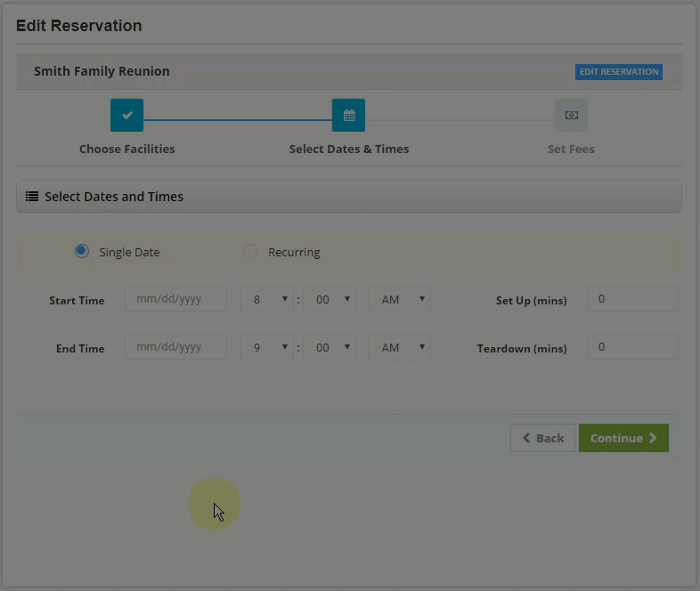Click the Start Time date field
The image size is (700, 591).
pos(176,299)
